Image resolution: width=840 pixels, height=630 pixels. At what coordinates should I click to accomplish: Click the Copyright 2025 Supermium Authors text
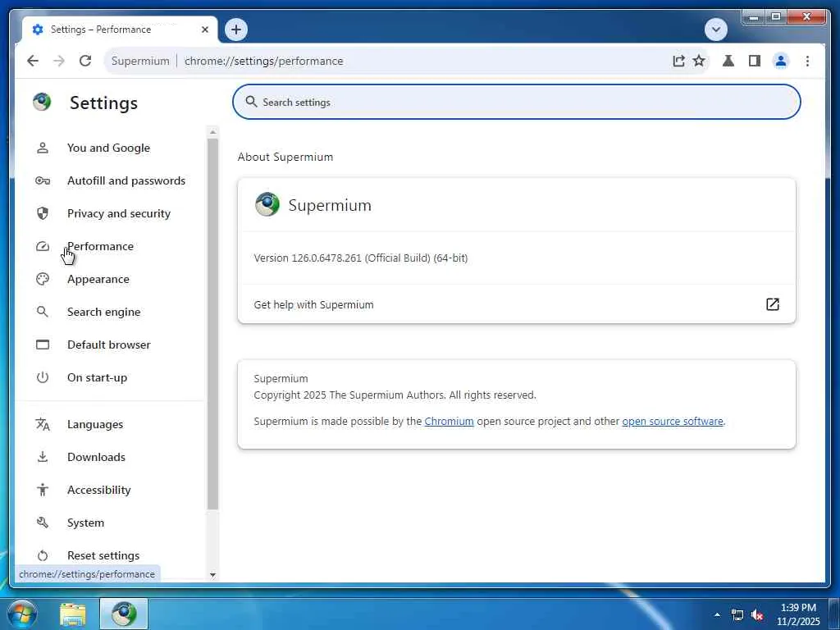click(395, 395)
